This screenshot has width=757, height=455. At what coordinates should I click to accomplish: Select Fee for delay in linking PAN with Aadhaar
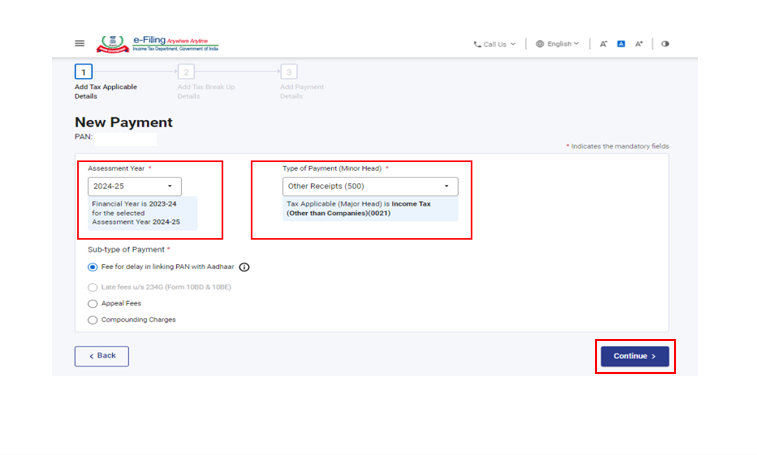tap(93, 267)
